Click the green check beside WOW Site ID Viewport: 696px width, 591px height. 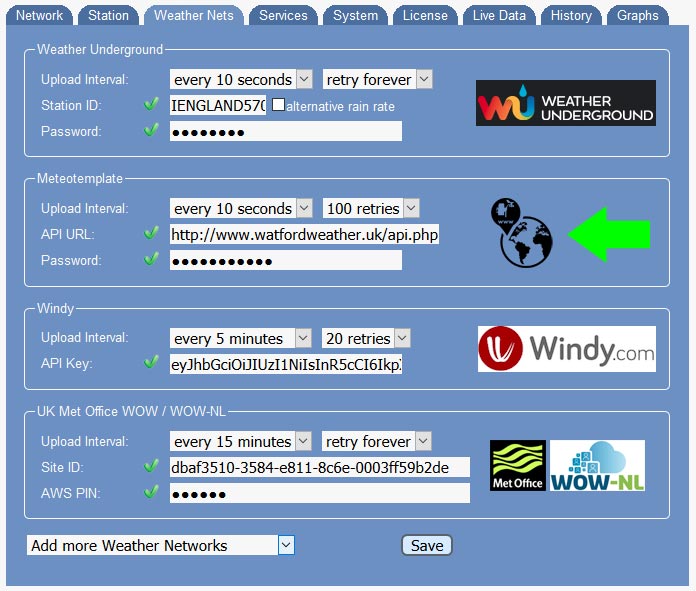(x=151, y=466)
